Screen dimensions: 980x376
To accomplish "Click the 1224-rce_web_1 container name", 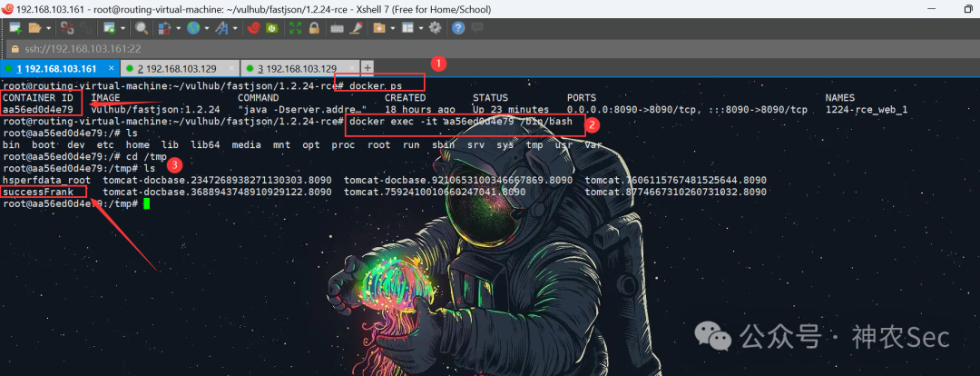I will pyautogui.click(x=867, y=110).
